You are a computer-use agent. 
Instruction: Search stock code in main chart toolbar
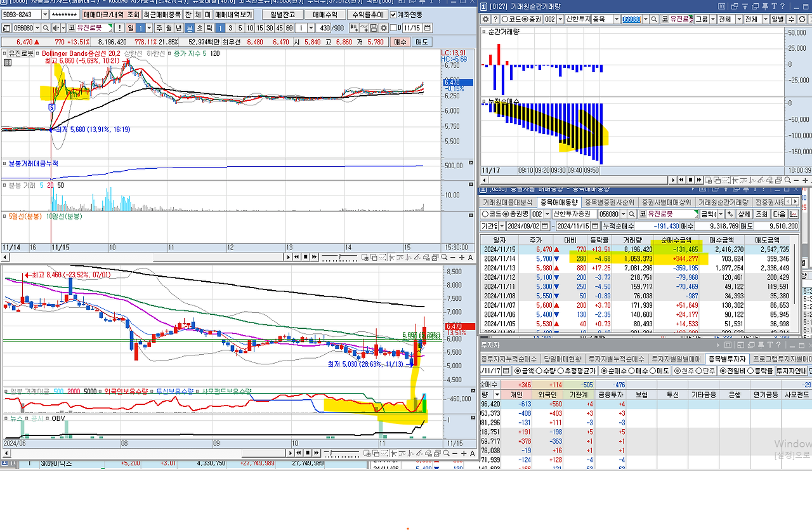pos(46,28)
